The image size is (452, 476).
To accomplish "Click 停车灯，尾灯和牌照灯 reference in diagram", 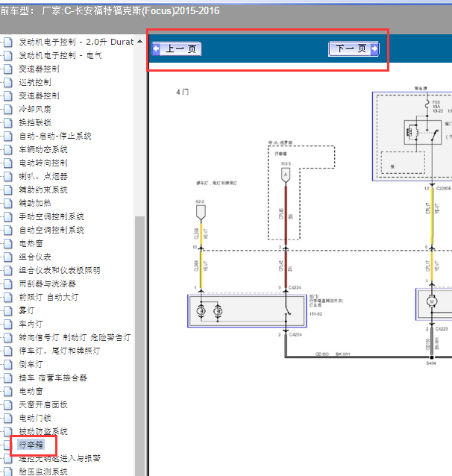I will coord(216,183).
